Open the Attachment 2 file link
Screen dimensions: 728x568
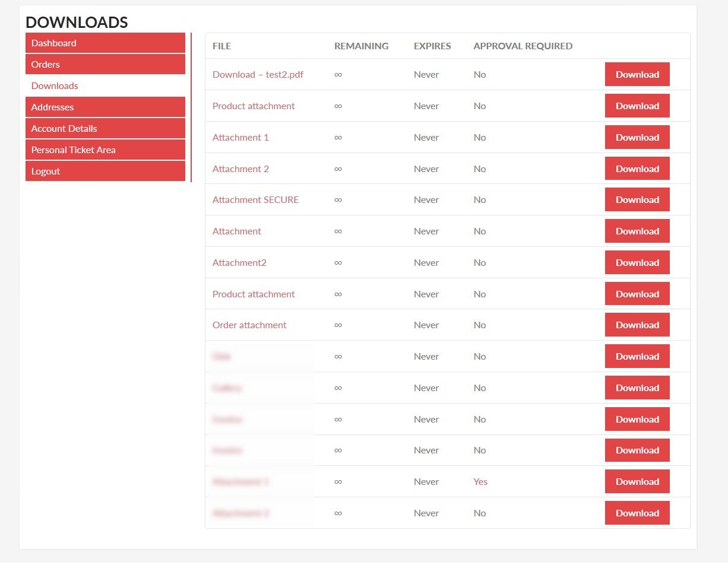click(x=240, y=169)
